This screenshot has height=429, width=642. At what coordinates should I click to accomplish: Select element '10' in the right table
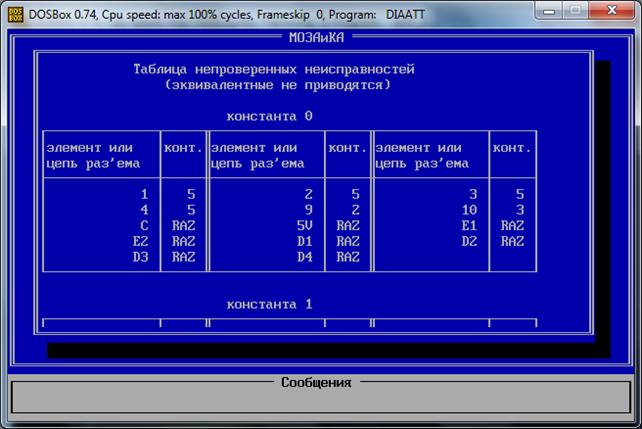click(469, 210)
